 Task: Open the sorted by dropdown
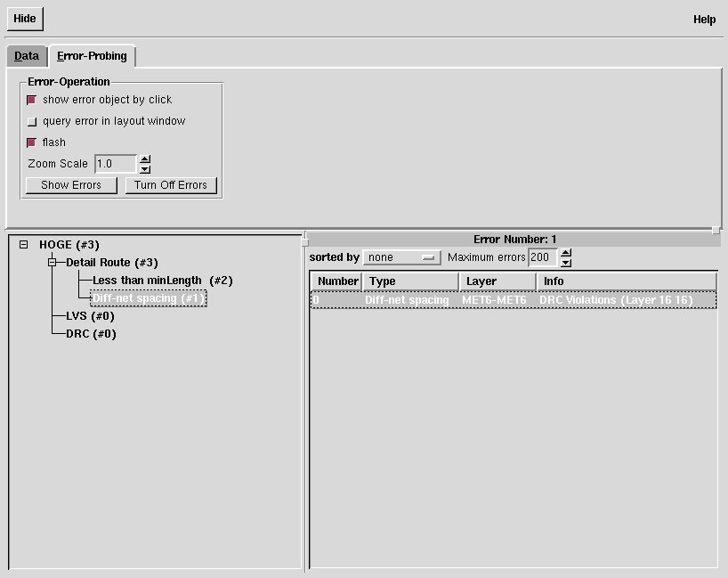[401, 257]
